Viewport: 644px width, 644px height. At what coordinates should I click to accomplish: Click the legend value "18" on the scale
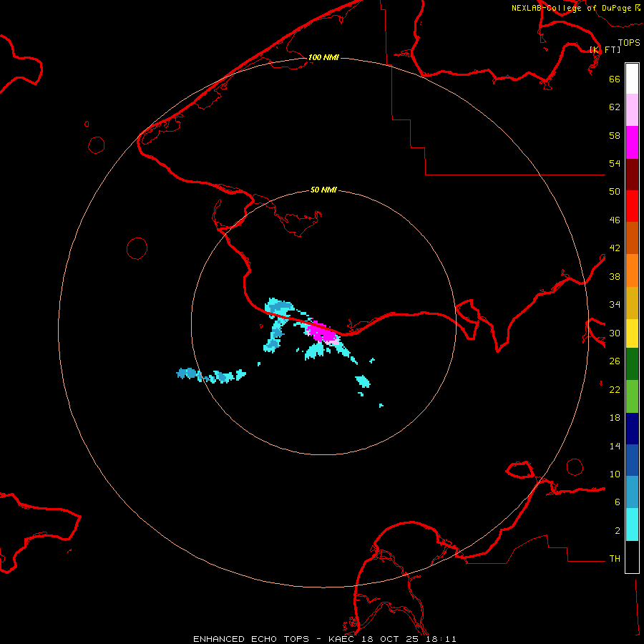click(615, 418)
